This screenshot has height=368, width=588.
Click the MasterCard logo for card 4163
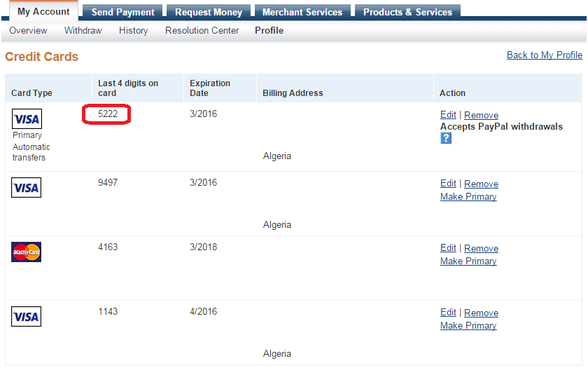[27, 252]
